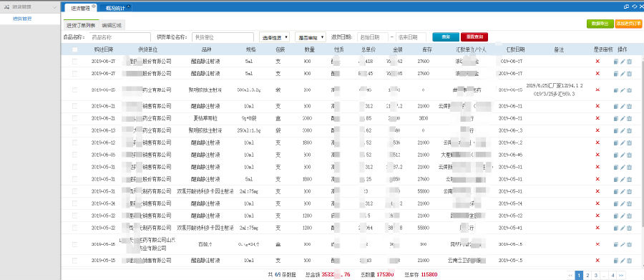This screenshot has width=644, height=280.
Task: Edit the 2019-06-25 聚明胶肽注射液 order (pencil icon)
Action: click(x=623, y=90)
